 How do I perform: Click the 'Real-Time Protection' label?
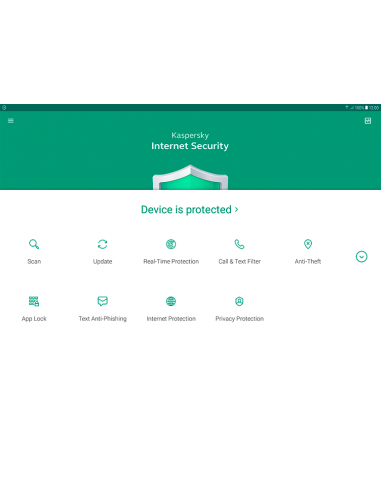pos(171,261)
